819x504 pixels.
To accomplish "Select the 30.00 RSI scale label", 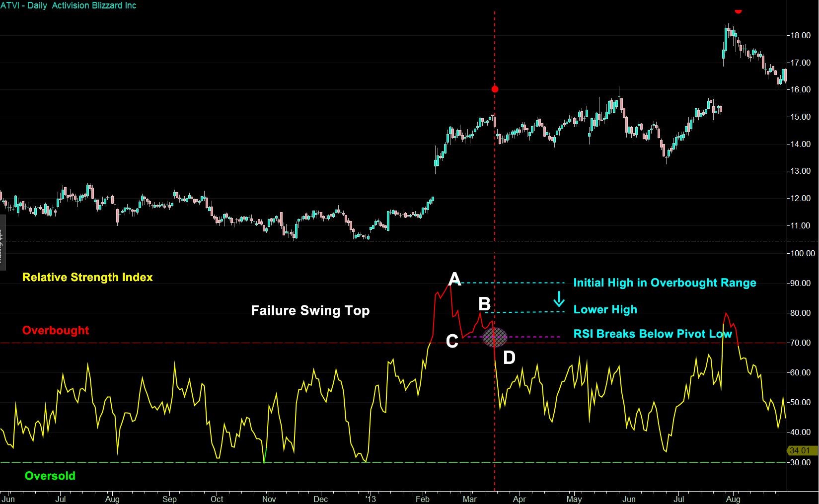I will 801,463.
